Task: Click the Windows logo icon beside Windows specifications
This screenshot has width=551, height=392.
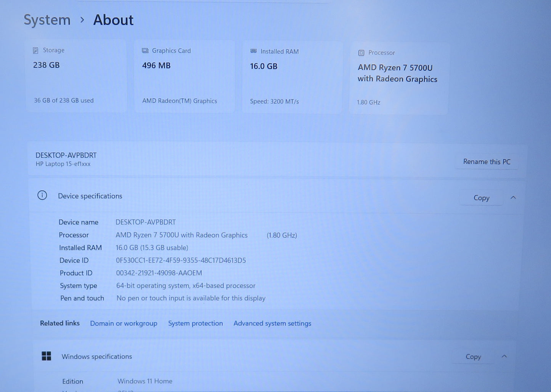Action: (47, 356)
